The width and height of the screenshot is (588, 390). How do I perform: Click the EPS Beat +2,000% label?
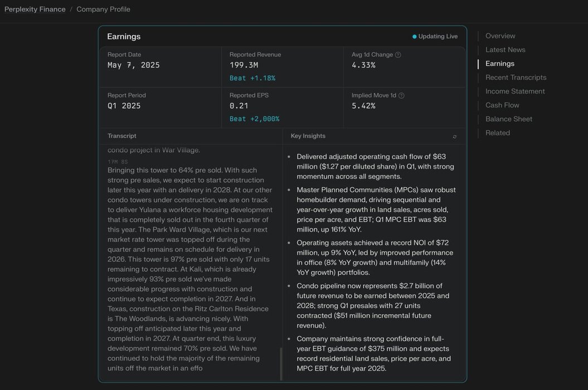tap(254, 119)
